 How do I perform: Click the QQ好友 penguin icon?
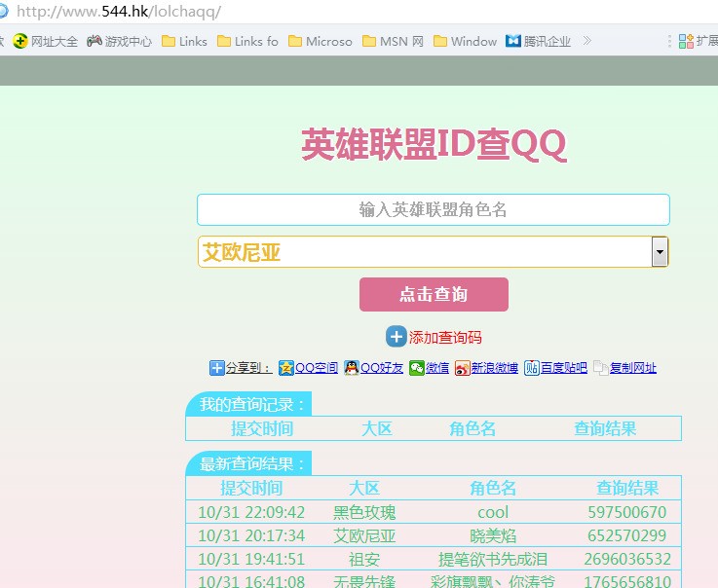point(352,367)
